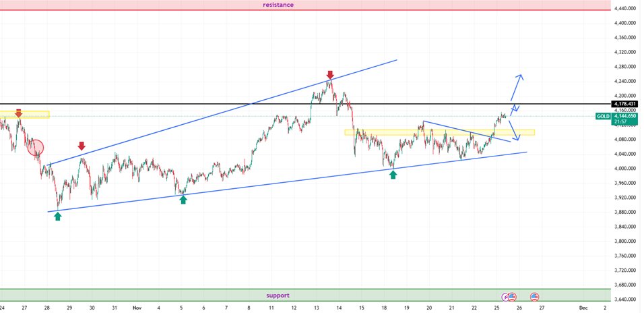Click the '8' date on time axis
644x313 pixels.
[x=249, y=308]
